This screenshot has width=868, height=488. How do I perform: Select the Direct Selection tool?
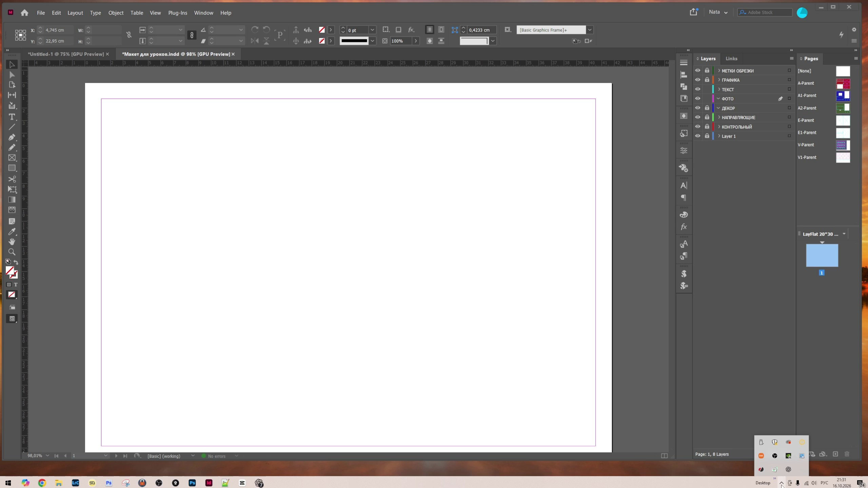click(x=12, y=75)
